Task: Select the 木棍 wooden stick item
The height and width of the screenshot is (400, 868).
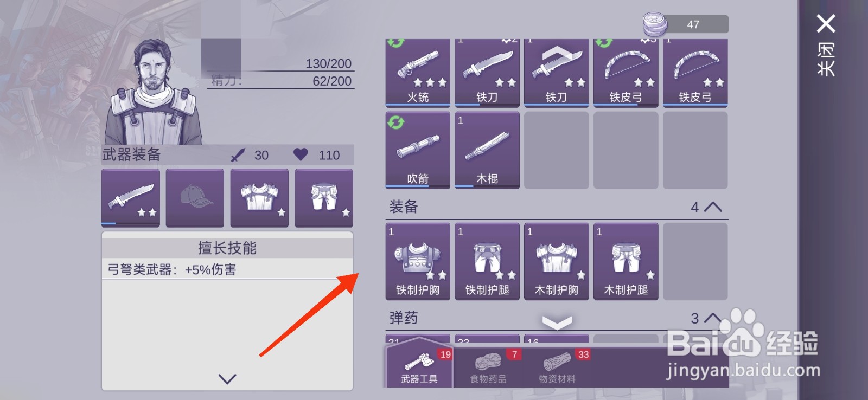Action: point(487,150)
